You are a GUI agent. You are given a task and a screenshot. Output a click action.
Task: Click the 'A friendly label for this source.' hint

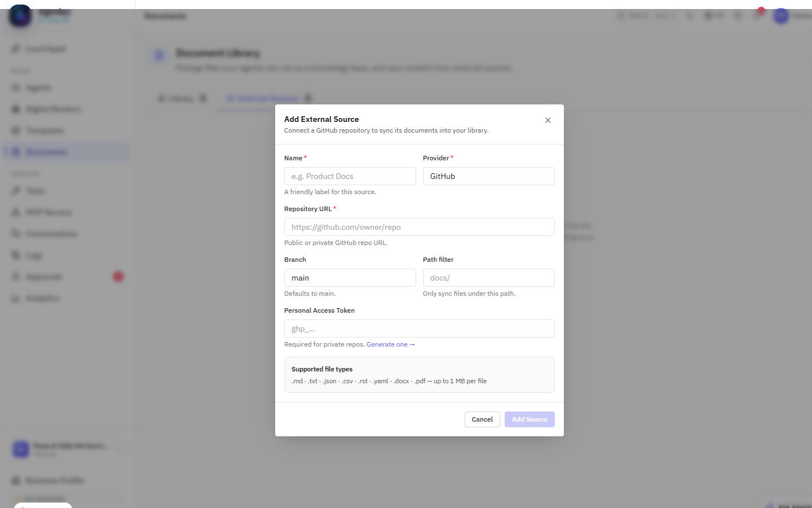[330, 192]
